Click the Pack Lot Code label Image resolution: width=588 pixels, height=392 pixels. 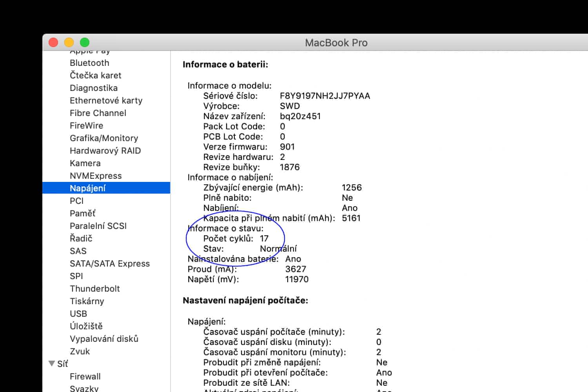[x=234, y=126]
